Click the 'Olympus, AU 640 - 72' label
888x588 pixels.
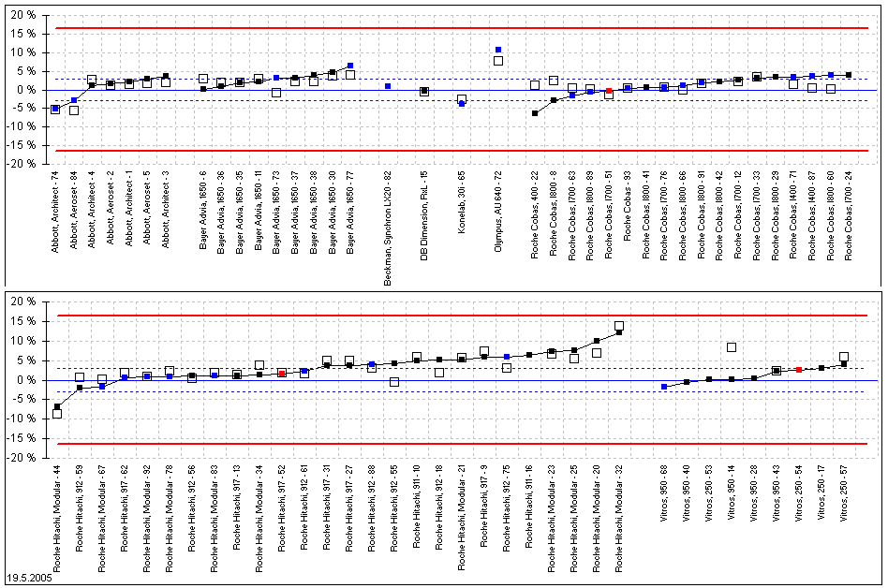point(498,211)
